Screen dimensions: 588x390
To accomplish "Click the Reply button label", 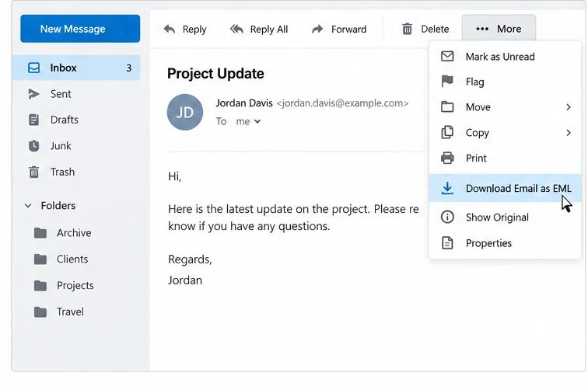I will pyautogui.click(x=194, y=30).
